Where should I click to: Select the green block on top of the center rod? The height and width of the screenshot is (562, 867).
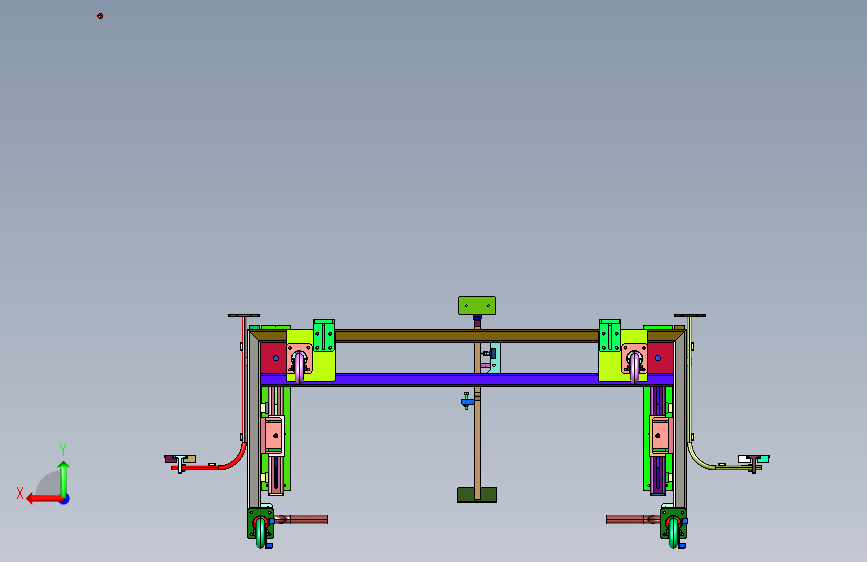click(477, 305)
